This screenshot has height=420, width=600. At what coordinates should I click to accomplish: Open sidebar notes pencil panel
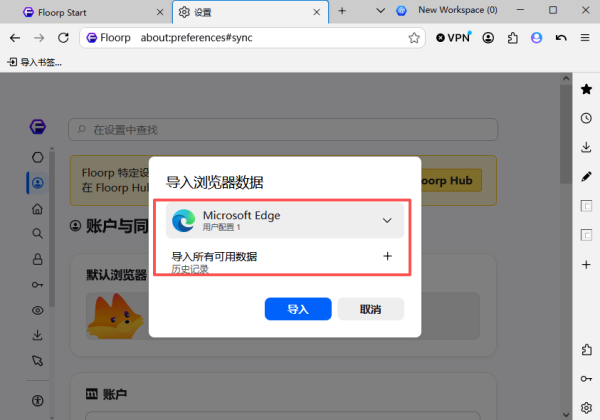pos(586,176)
